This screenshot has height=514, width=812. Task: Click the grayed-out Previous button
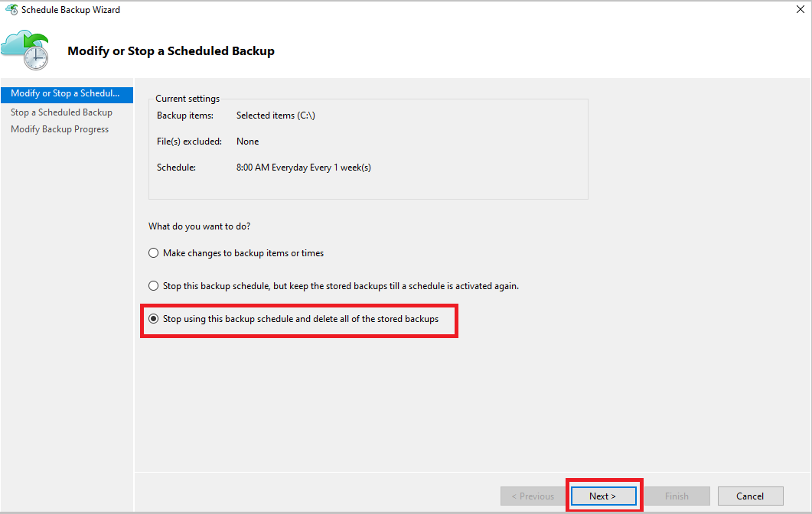[532, 496]
